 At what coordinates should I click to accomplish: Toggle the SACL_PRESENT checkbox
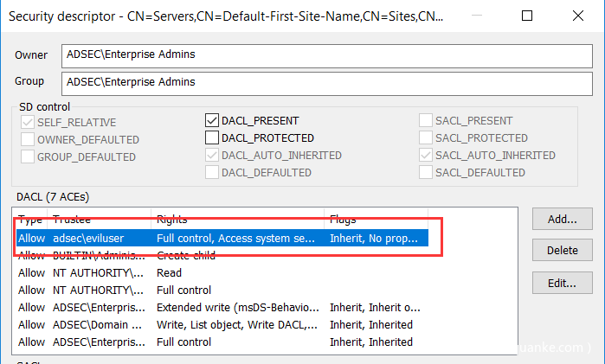(426, 121)
